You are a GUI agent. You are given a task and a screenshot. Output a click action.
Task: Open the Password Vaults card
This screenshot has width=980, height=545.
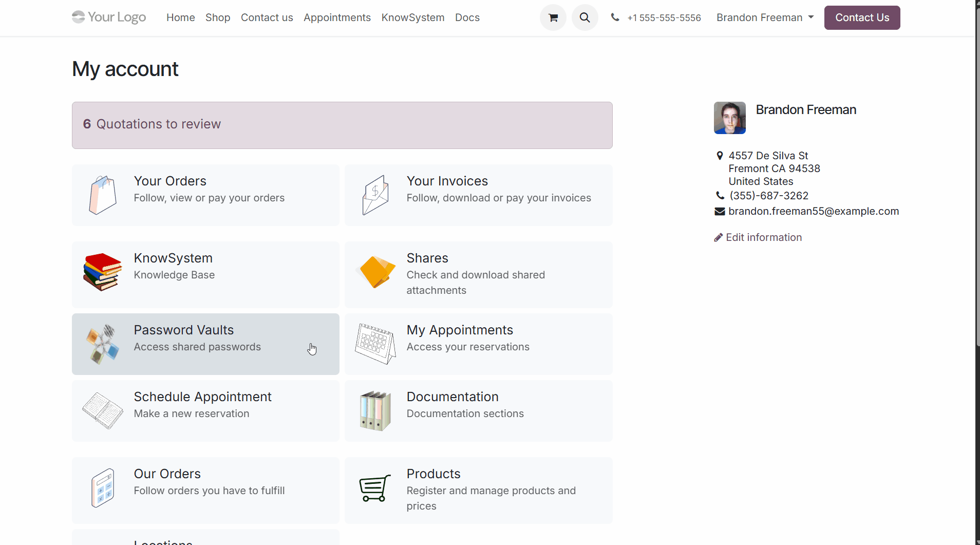(x=205, y=344)
